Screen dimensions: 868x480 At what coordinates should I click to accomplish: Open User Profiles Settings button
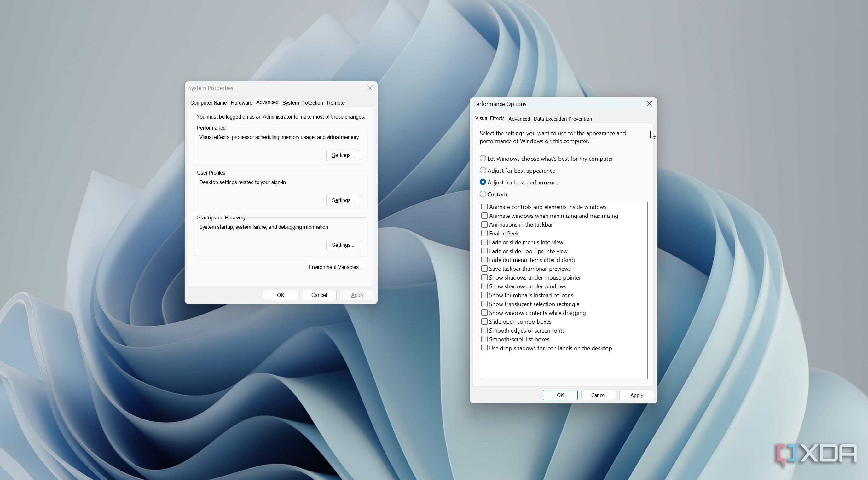(x=343, y=200)
